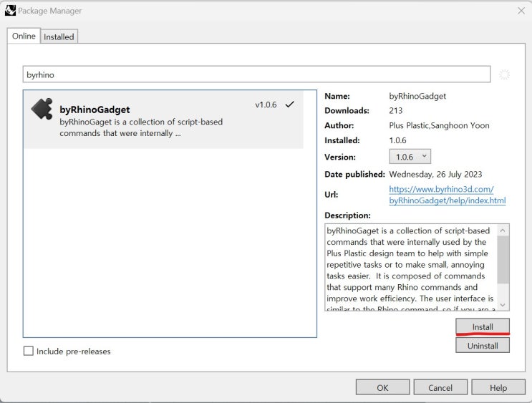Click the byRhinoGadget puzzle-piece plugin icon

pyautogui.click(x=42, y=109)
